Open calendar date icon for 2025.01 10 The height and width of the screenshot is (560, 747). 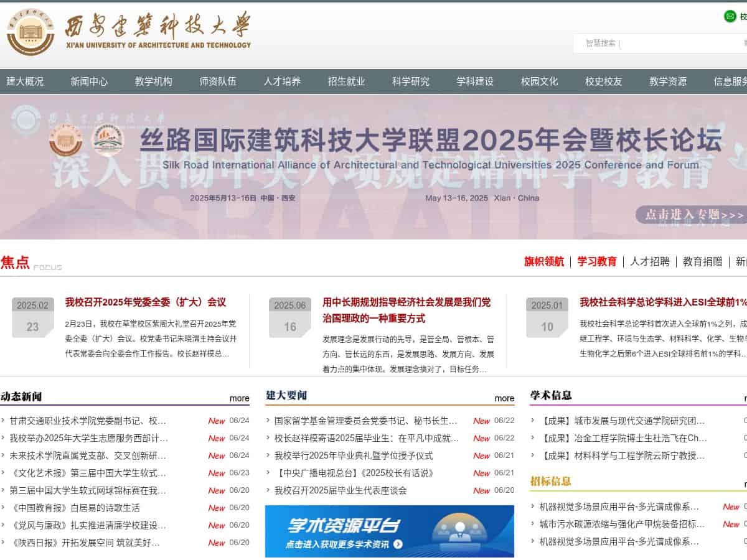547,317
